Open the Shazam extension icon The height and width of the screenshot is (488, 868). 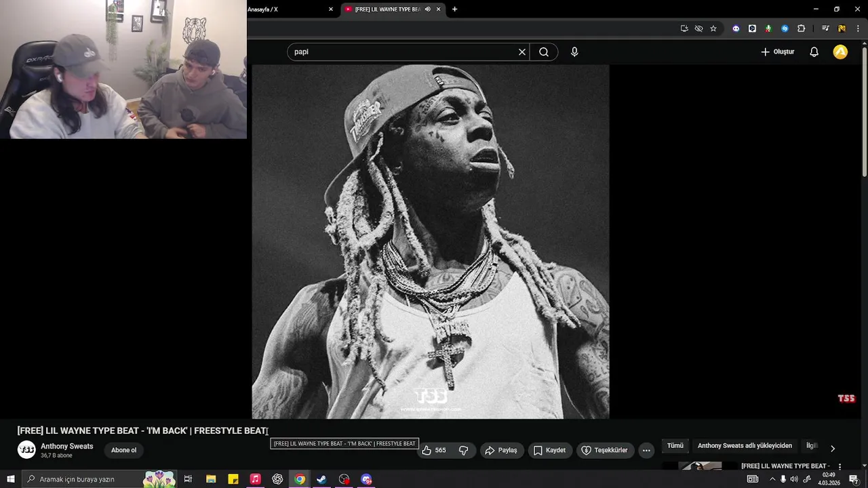tap(785, 28)
